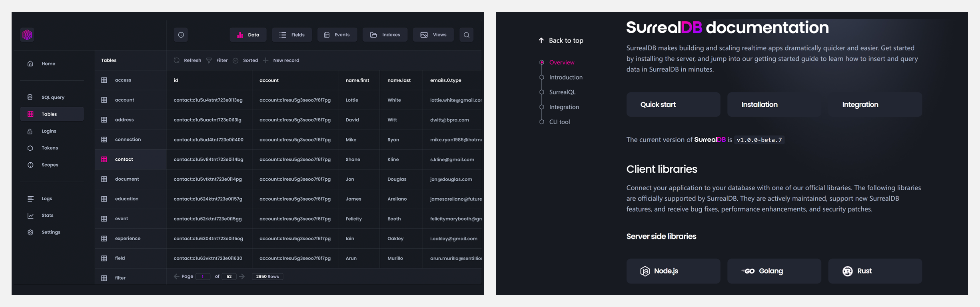980x307 pixels.
Task: Click the Logs lines icon
Action: coord(30,199)
